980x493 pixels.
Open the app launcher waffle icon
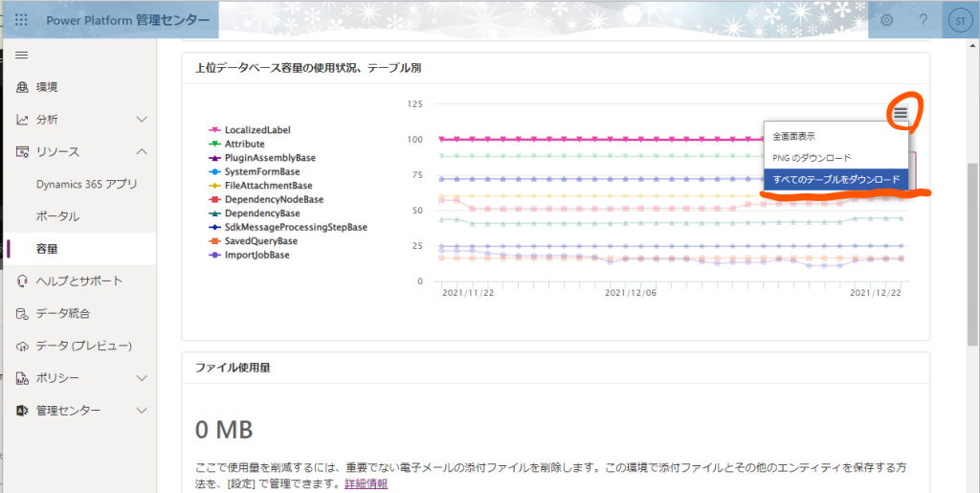(21, 20)
